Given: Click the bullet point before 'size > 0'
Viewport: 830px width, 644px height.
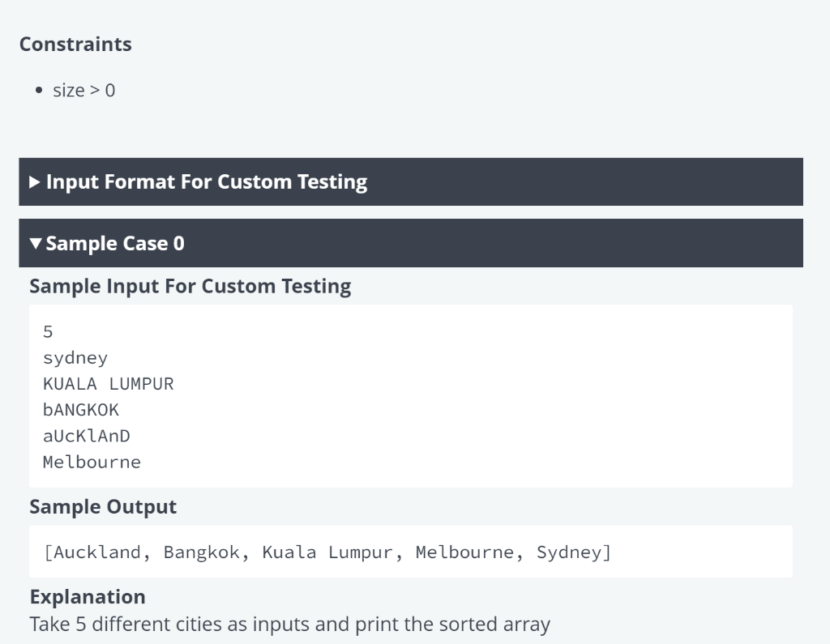Looking at the screenshot, I should [x=39, y=91].
